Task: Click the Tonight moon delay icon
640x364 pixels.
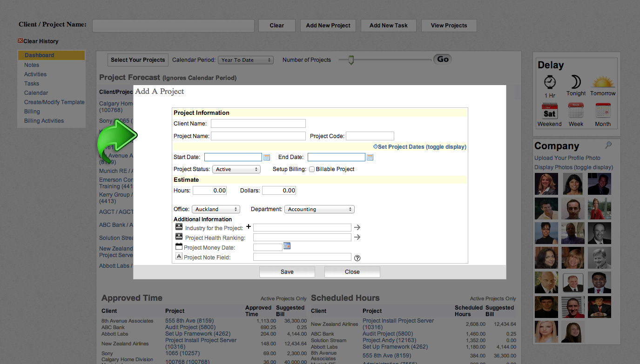Action: 576,82
